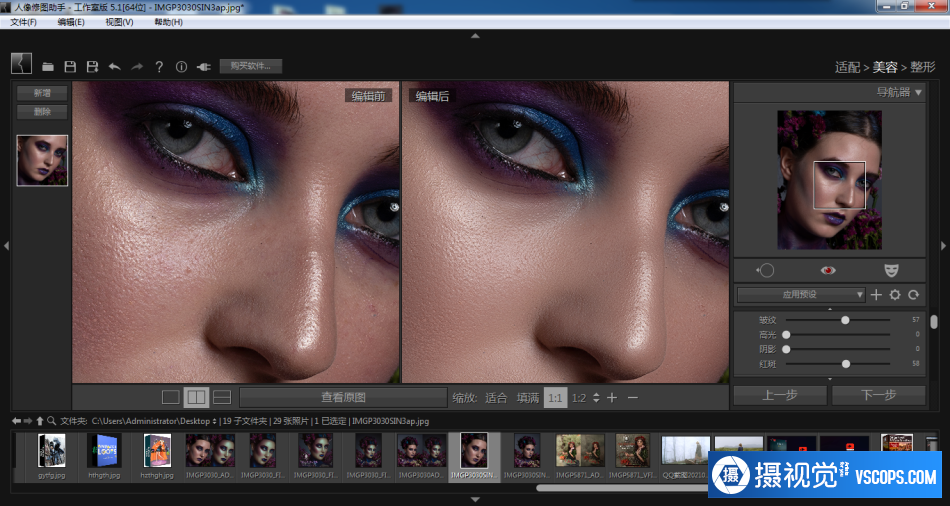Switch to the 整形 step
The height and width of the screenshot is (506, 950).
click(x=923, y=67)
